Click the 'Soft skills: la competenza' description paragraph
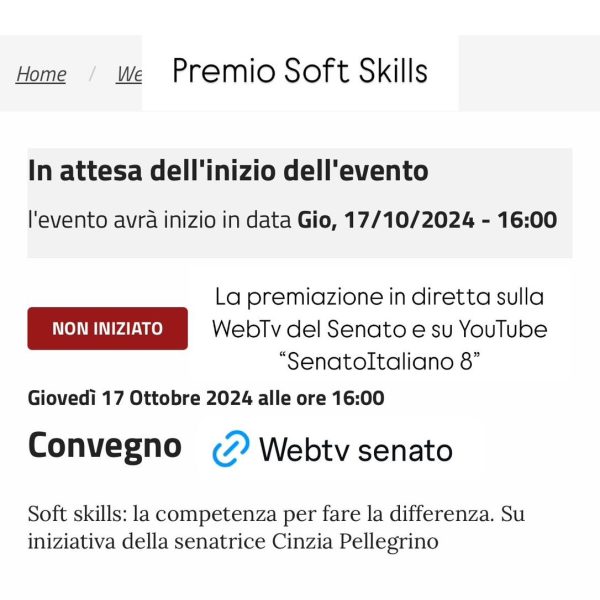The image size is (600, 600). 276,527
